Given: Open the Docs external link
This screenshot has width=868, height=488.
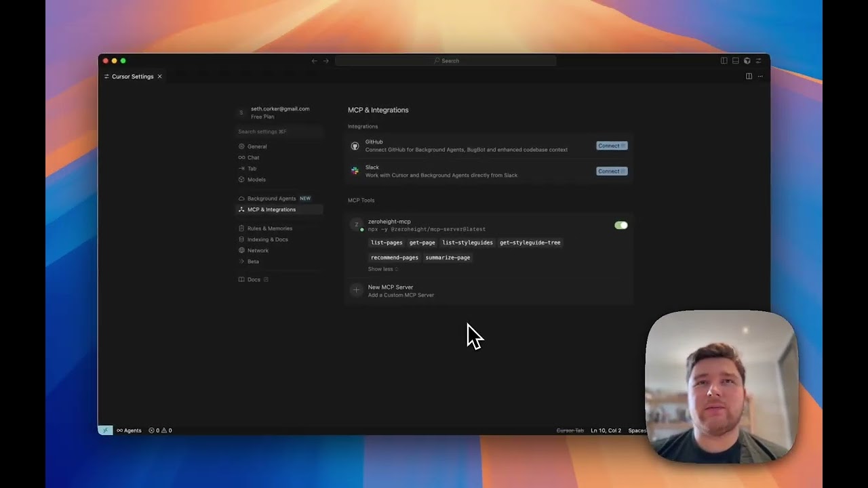Looking at the screenshot, I should point(253,279).
